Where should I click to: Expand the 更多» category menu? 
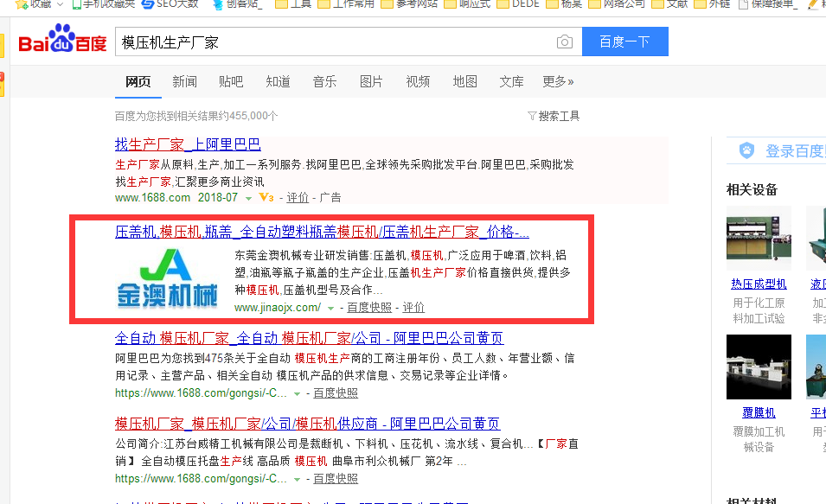coord(558,82)
